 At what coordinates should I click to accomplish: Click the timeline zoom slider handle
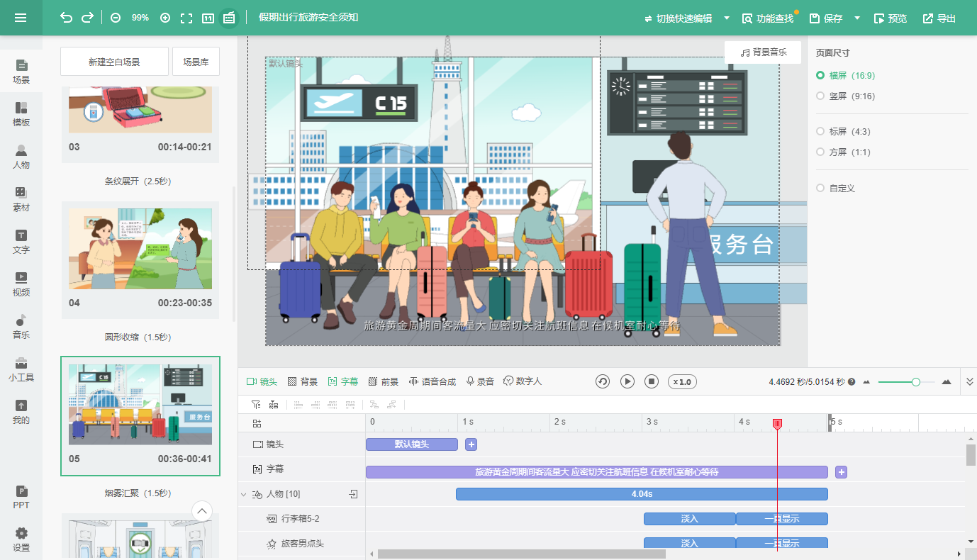[x=916, y=382]
